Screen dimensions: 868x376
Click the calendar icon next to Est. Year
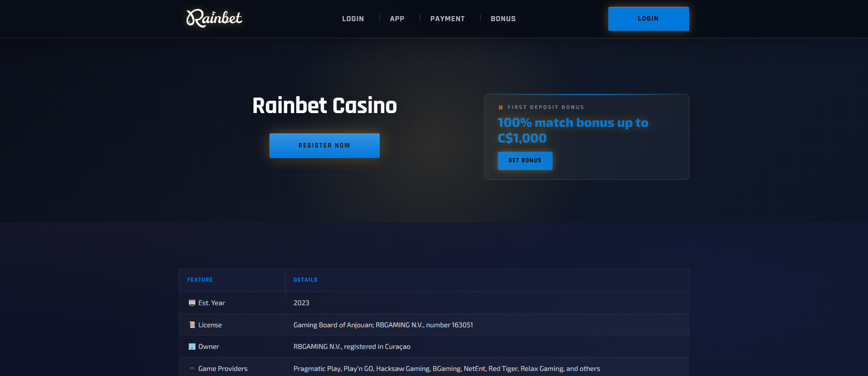192,303
